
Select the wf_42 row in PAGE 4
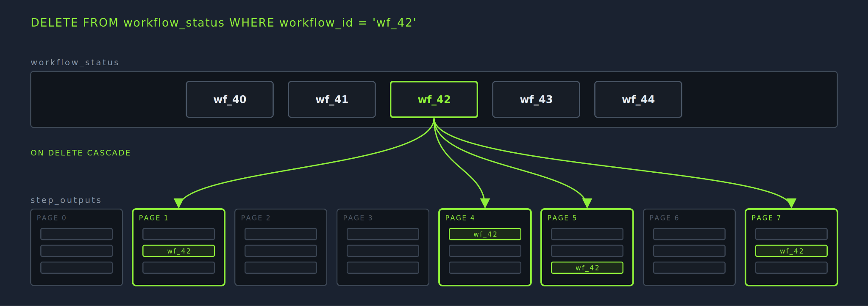pos(485,234)
